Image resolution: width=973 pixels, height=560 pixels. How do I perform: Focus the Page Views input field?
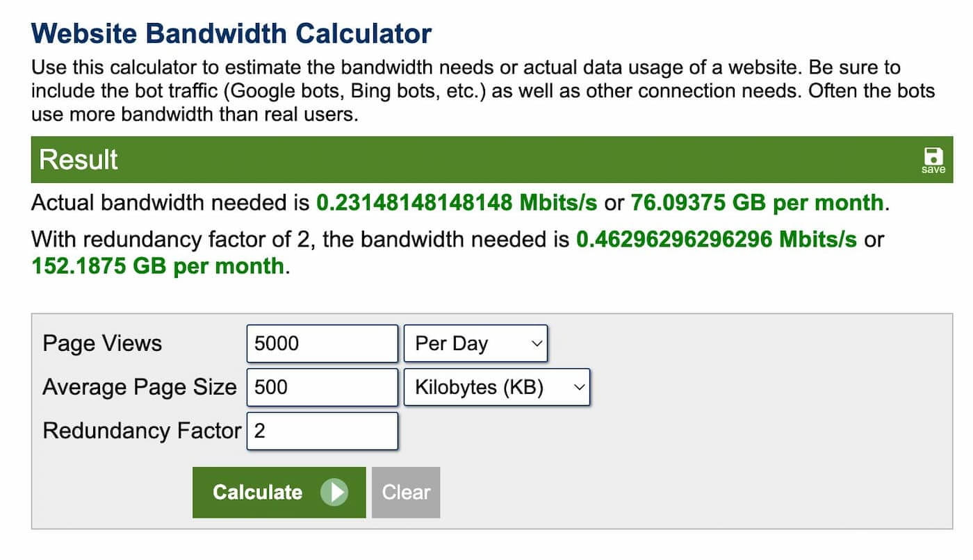coord(322,343)
